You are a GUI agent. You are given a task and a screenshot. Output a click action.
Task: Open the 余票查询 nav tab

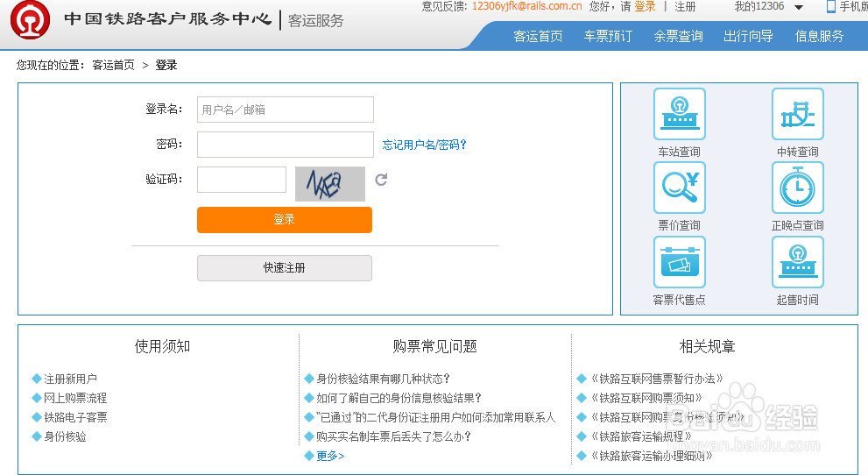(678, 36)
